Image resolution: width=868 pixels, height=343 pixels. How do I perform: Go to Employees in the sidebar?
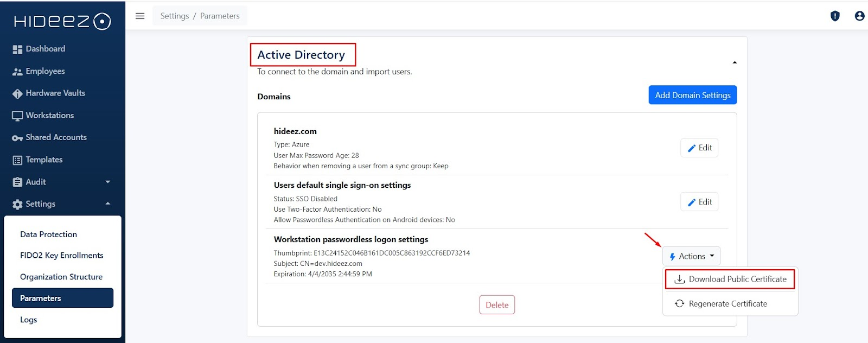45,71
